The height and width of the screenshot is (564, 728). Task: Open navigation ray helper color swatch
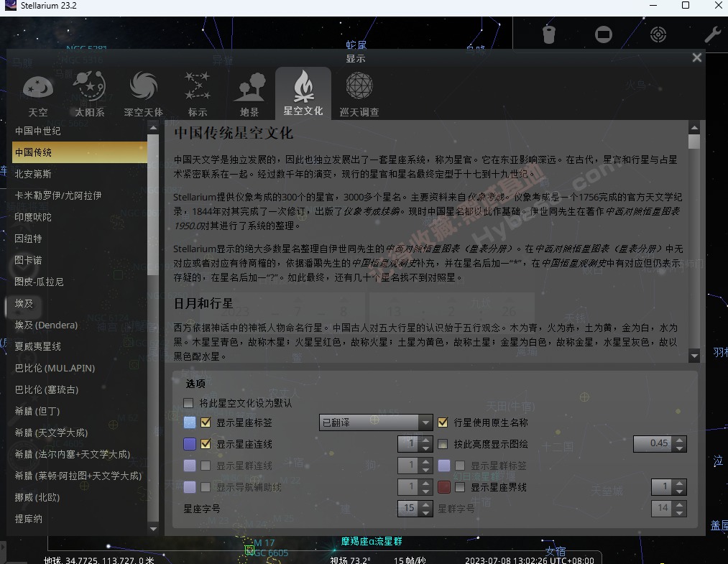click(x=190, y=487)
